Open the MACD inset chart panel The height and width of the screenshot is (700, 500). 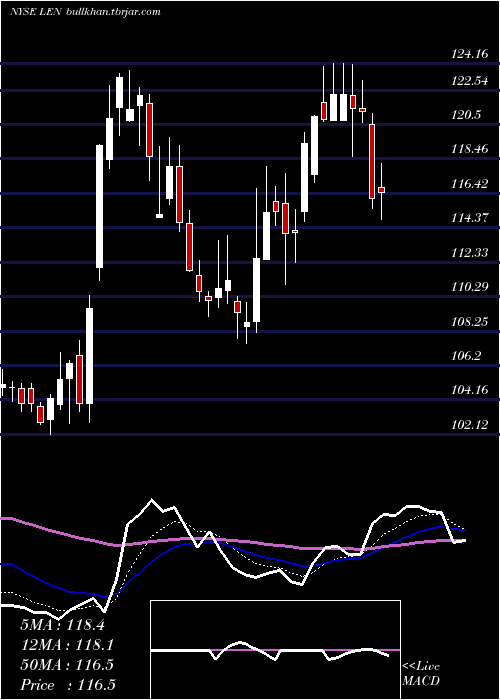pyautogui.click(x=275, y=650)
